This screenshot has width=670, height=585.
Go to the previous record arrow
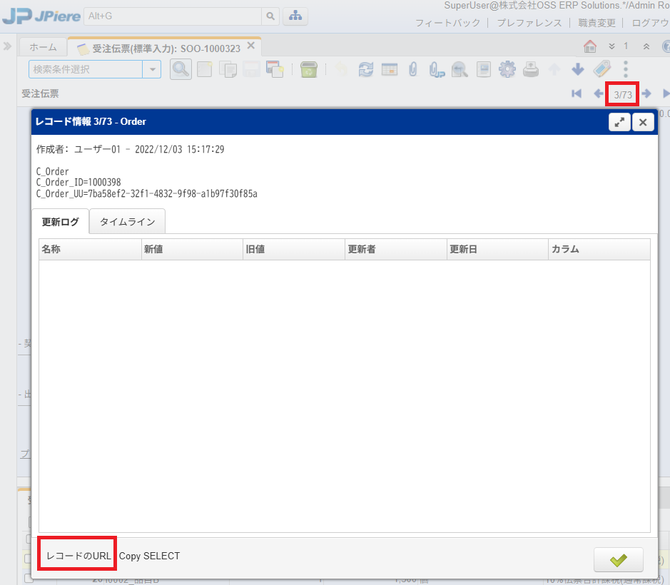pos(599,94)
